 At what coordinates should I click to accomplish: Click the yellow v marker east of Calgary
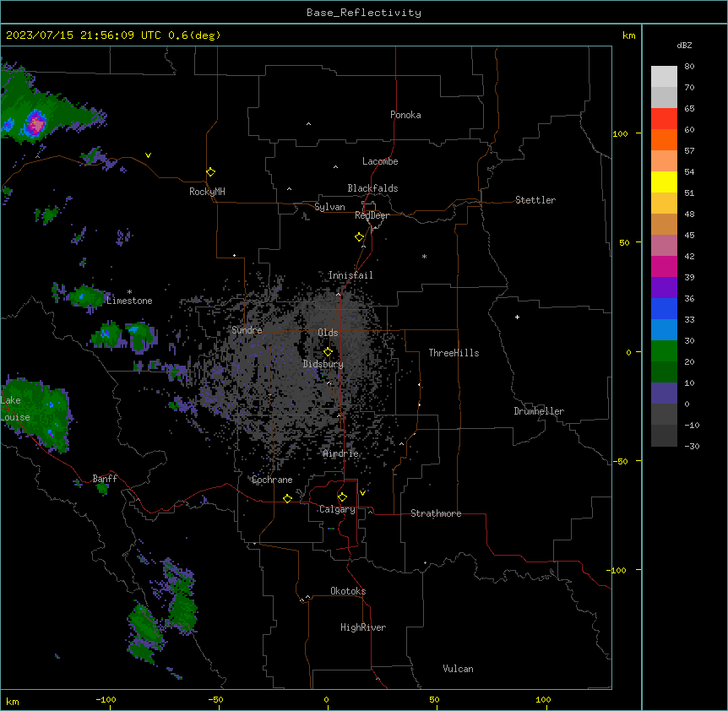point(362,492)
